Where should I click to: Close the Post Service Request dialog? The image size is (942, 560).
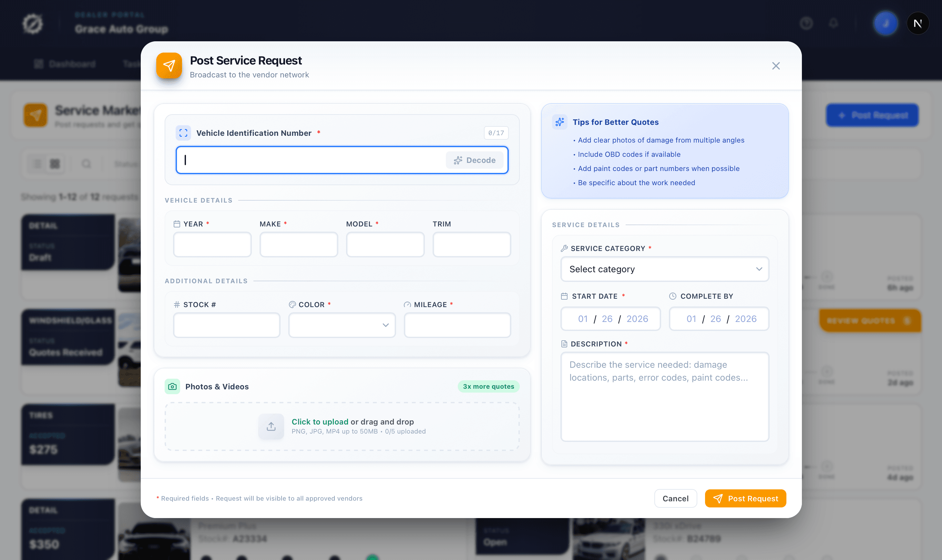[x=775, y=66]
